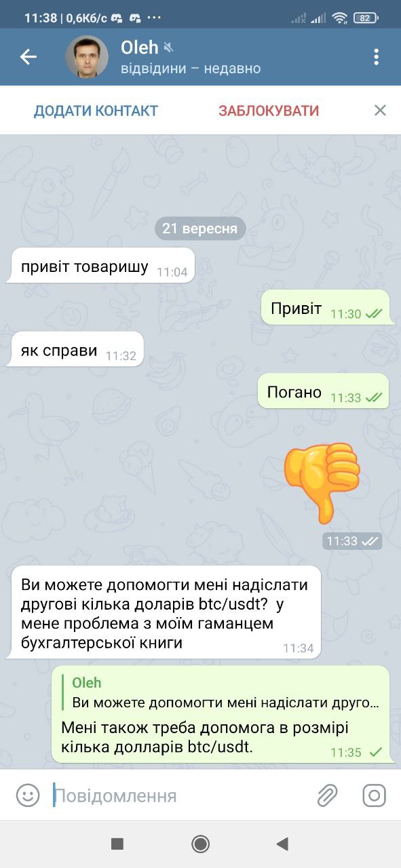
Task: Tap the Android recent apps square button
Action: pos(117,843)
